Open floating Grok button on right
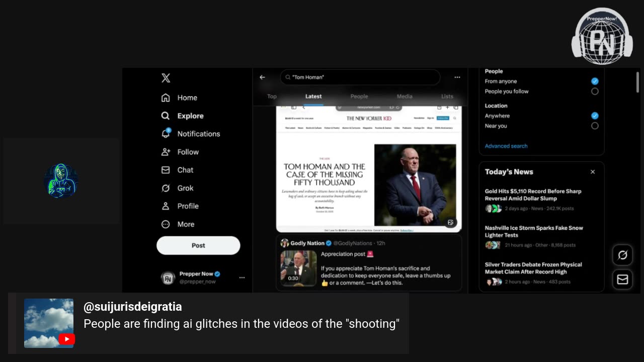644x362 pixels. click(622, 255)
